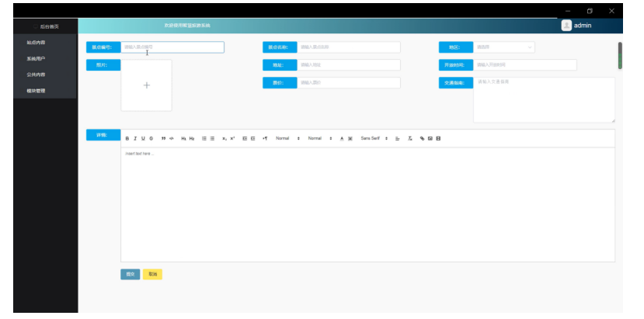Clear formatting from selected text

[410, 139]
